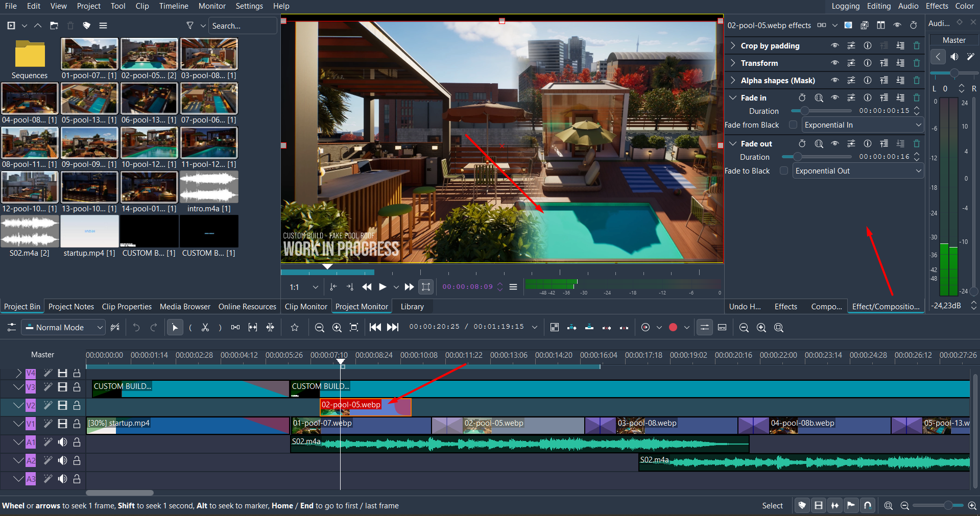The image size is (980, 516).
Task: Open the Exponential In dropdown
Action: [863, 125]
